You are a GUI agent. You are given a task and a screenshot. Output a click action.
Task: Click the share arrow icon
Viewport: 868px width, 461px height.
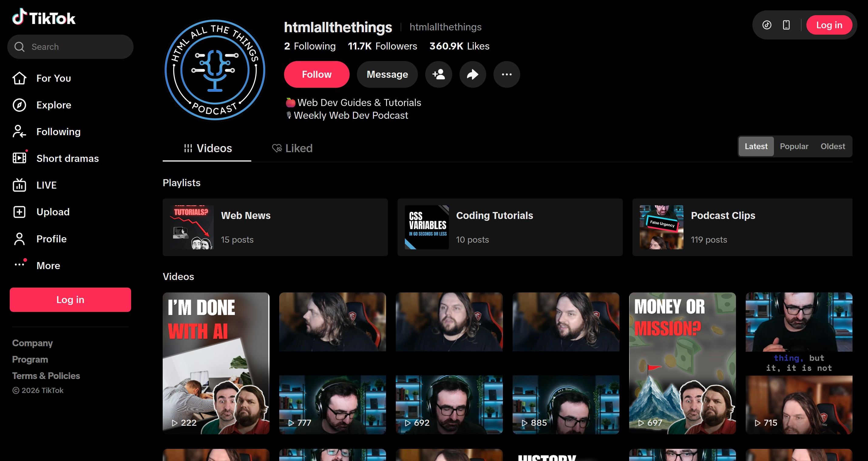point(473,74)
